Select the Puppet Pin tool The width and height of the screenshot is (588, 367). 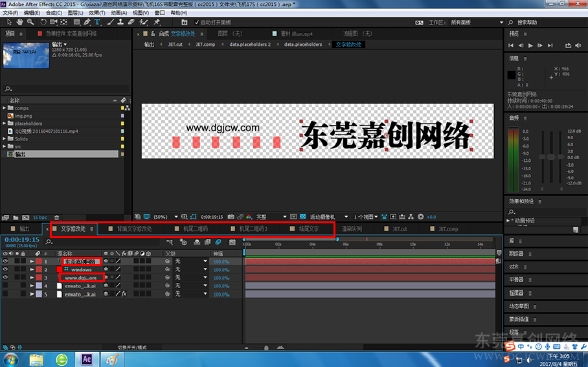click(157, 22)
